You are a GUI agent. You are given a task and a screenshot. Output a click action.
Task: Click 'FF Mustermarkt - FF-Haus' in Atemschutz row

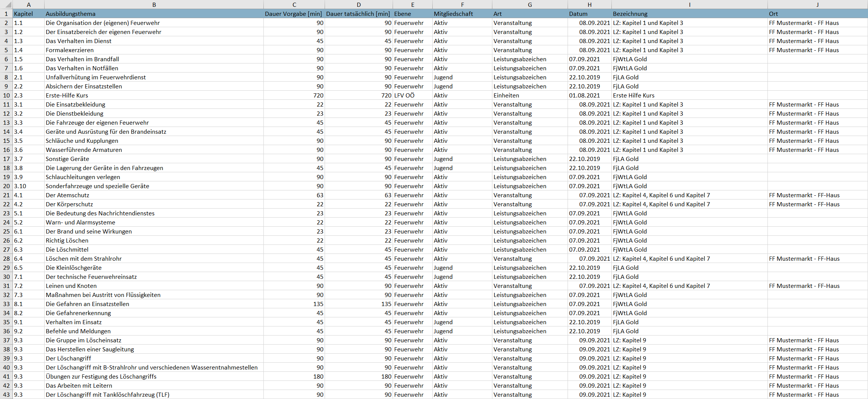pos(817,195)
